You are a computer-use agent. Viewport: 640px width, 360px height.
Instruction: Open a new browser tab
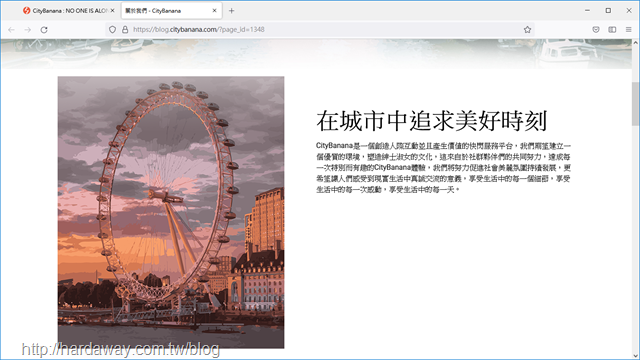tap(231, 11)
